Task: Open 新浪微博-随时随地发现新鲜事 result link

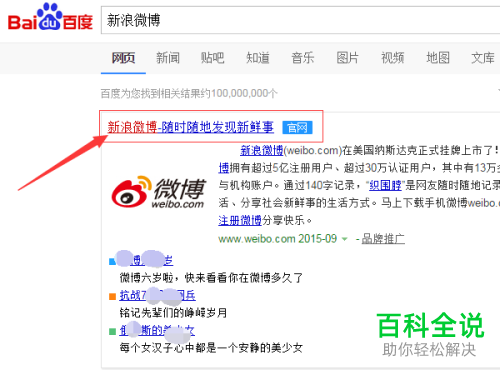Action: coord(190,127)
